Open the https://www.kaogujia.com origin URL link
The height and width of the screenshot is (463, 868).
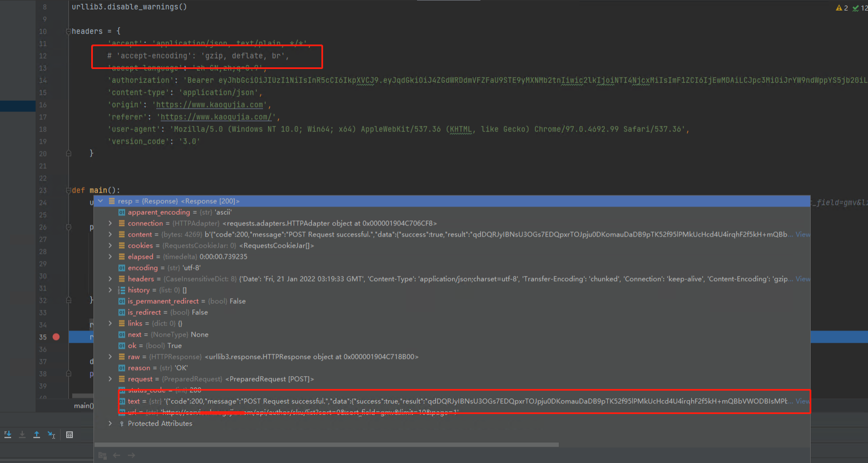210,105
